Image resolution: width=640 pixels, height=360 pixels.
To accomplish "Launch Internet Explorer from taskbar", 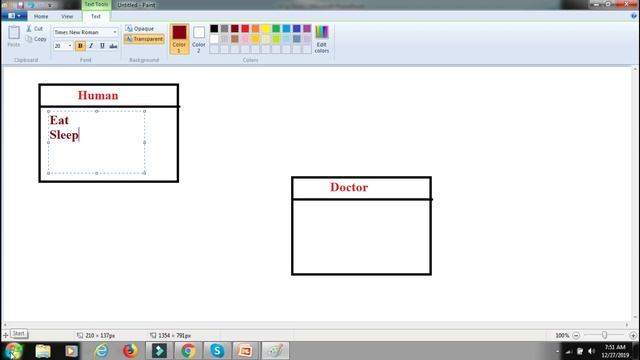I will point(101,351).
